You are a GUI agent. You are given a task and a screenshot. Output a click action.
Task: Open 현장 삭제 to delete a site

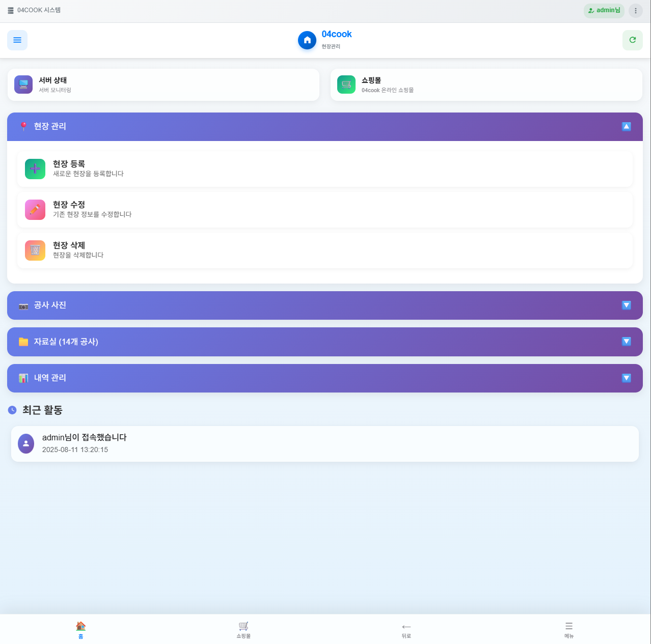325,250
